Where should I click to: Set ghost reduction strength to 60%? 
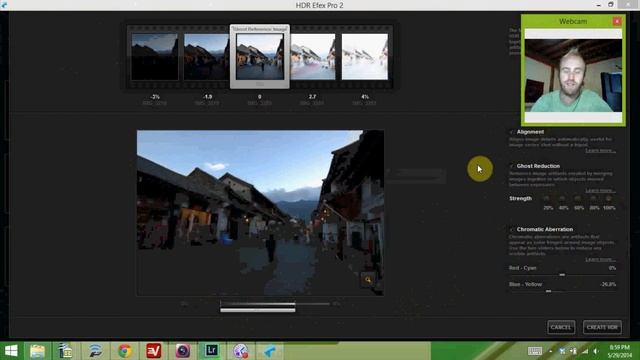coord(578,198)
